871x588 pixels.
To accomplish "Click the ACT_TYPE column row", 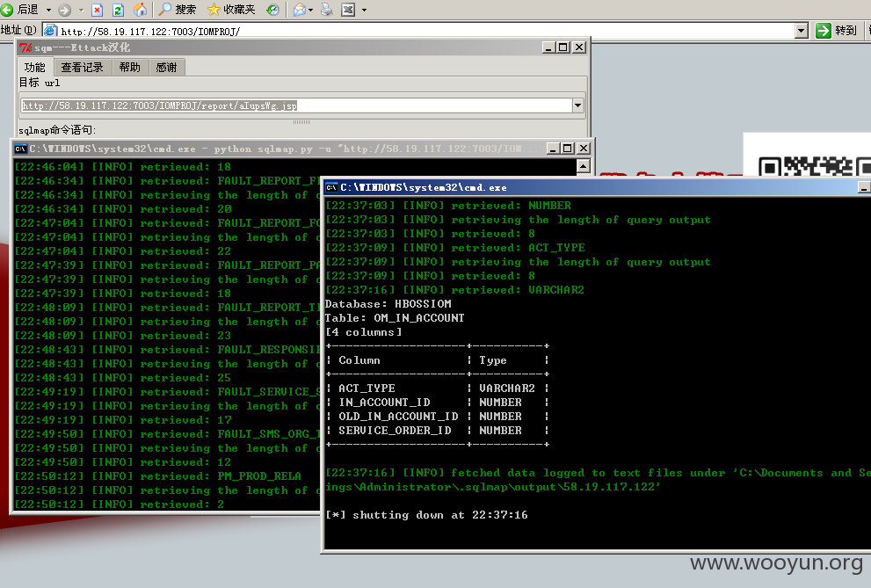I will (x=437, y=388).
